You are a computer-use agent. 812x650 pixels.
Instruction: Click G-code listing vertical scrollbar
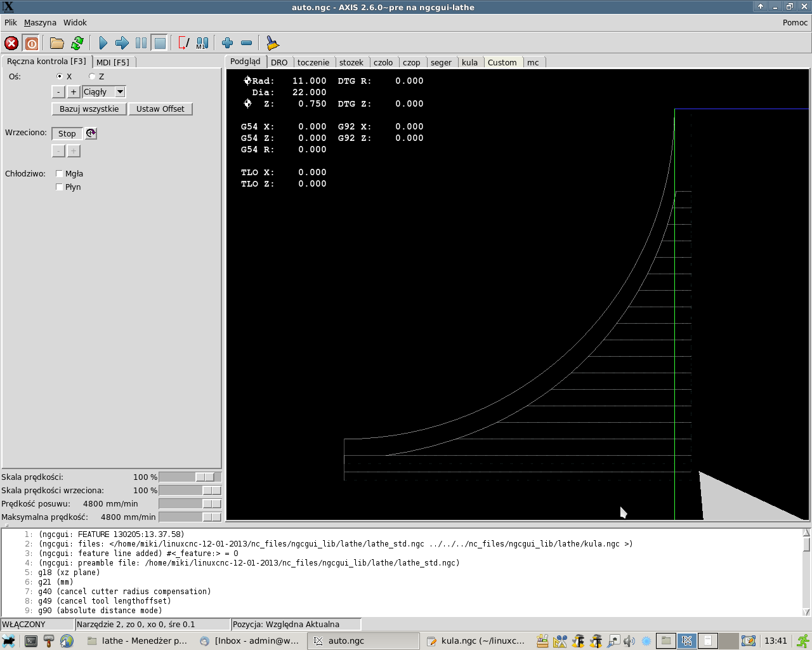(806, 573)
